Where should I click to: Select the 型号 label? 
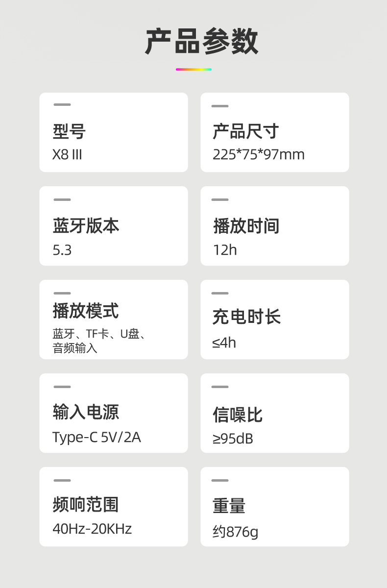(x=69, y=131)
